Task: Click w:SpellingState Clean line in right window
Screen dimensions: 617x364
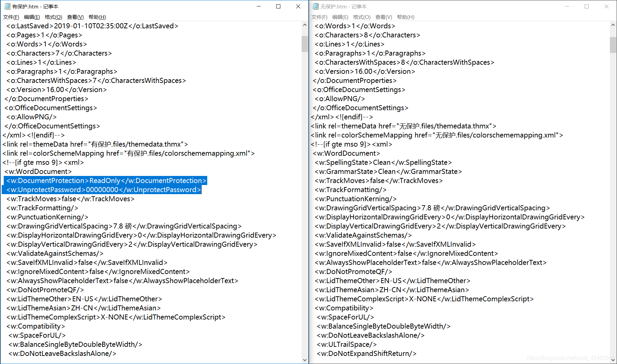Action: pos(383,162)
